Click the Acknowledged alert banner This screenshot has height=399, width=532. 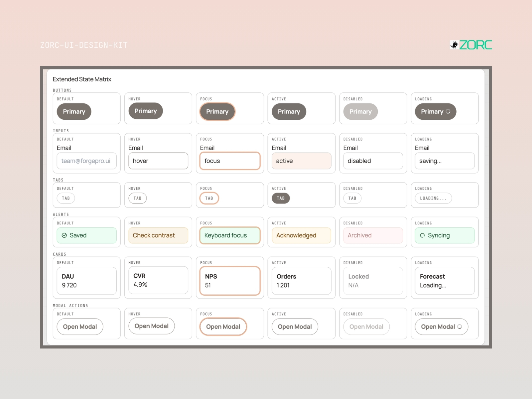coord(301,235)
